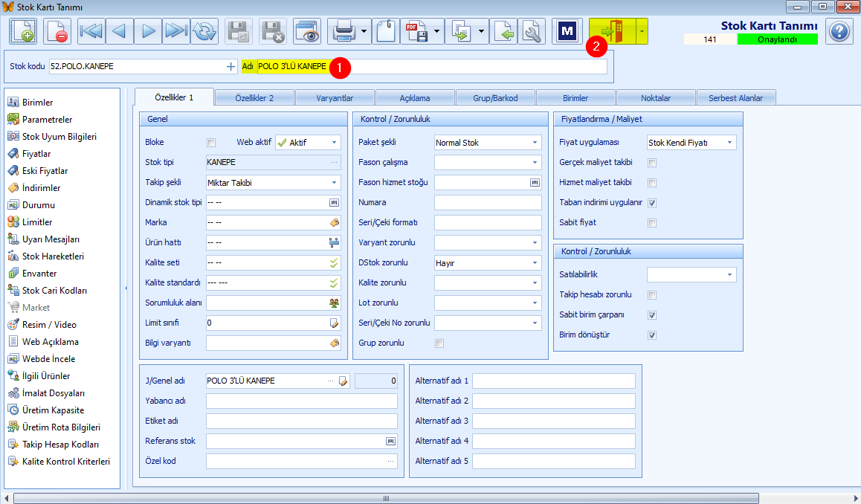Screen dimensions: 861x504
Task: Click the PDF save icon
Action: click(x=416, y=31)
